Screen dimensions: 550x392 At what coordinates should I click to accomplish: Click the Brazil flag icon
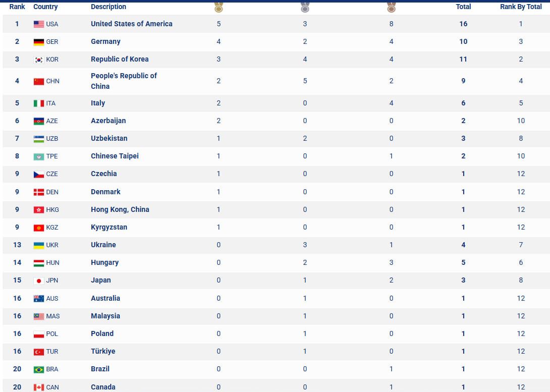tap(38, 370)
